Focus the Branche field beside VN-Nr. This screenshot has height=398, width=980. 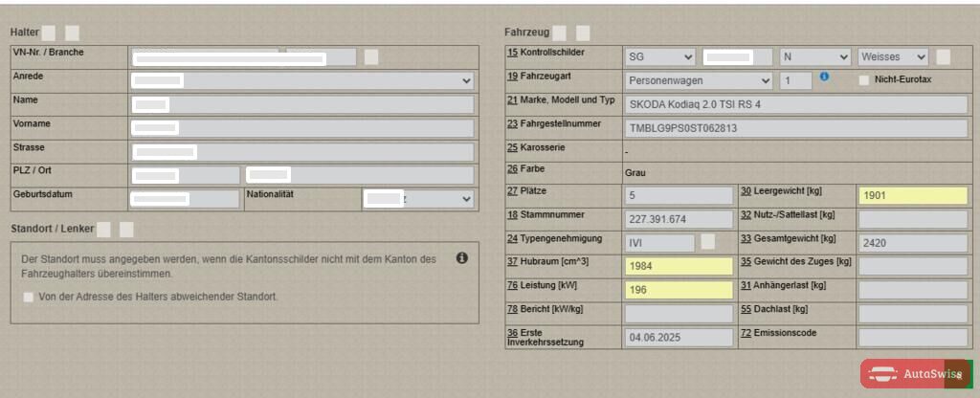(x=322, y=56)
